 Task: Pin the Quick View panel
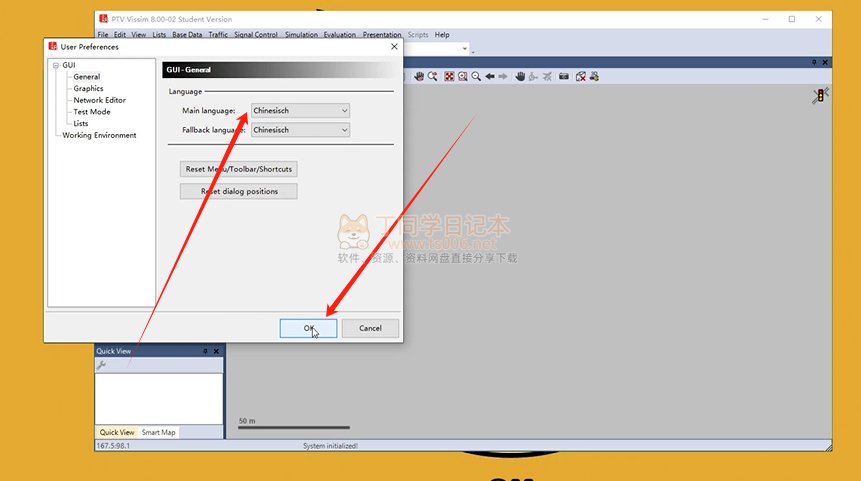205,351
